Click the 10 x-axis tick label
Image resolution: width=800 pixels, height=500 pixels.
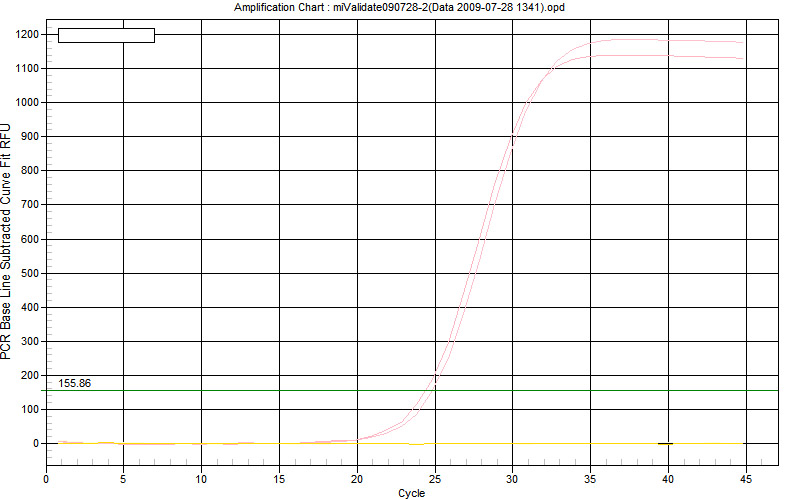(201, 479)
